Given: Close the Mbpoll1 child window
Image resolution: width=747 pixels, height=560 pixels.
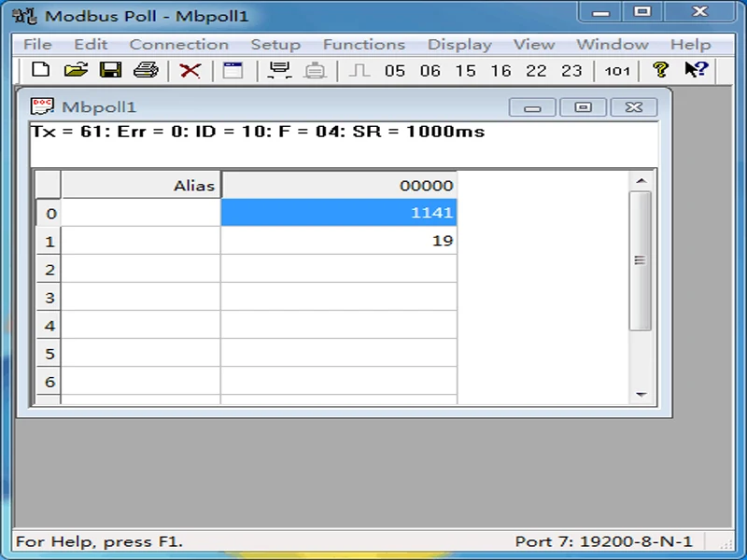Looking at the screenshot, I should coord(634,107).
